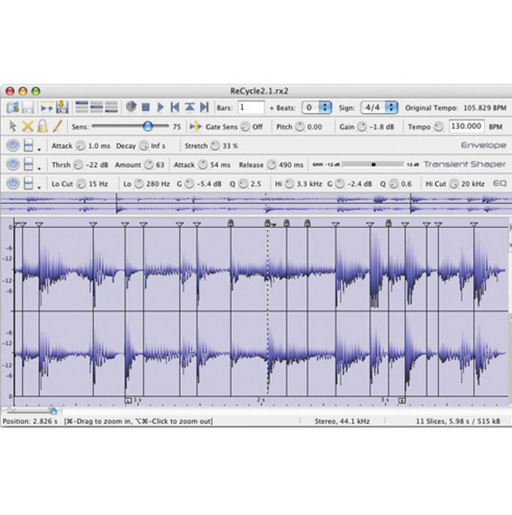The width and height of the screenshot is (512, 515).
Task: Expand the Envelope preset menu arrow
Action: (39, 150)
